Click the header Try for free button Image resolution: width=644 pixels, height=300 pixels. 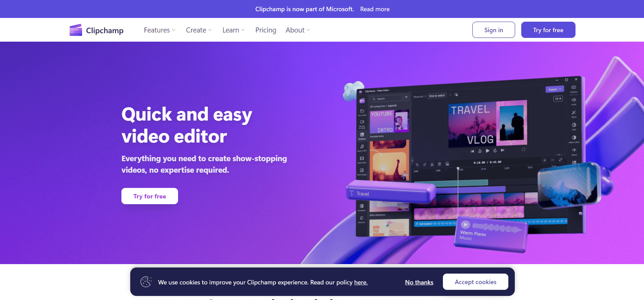(x=548, y=30)
